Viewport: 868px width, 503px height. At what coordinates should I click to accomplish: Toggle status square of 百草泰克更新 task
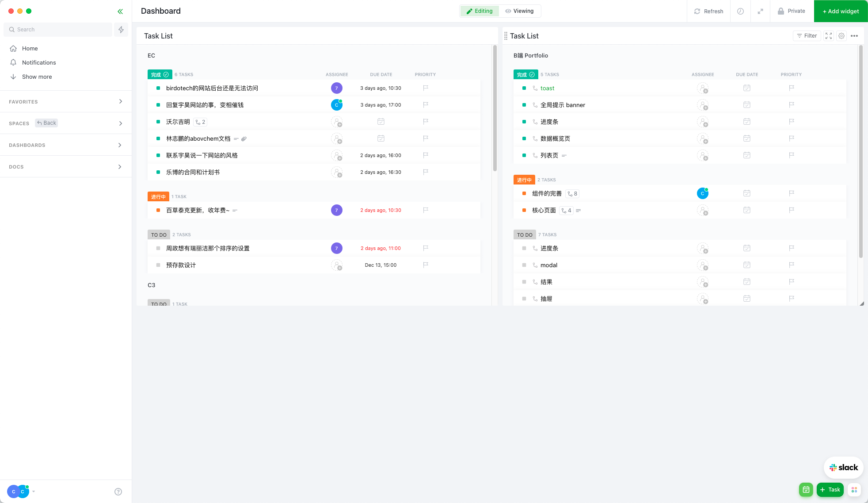click(158, 210)
